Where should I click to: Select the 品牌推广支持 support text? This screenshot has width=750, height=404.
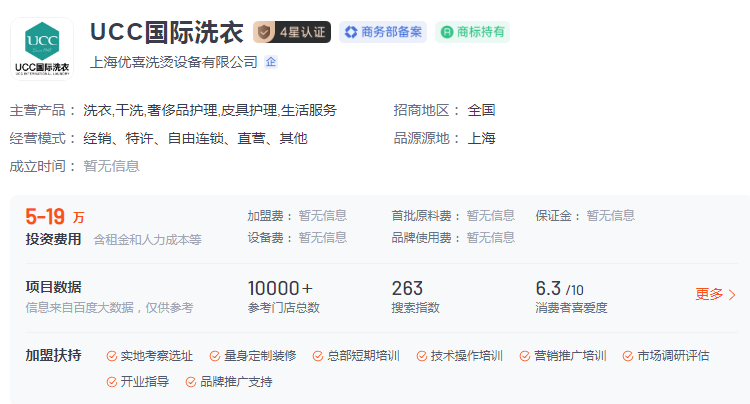pos(236,382)
